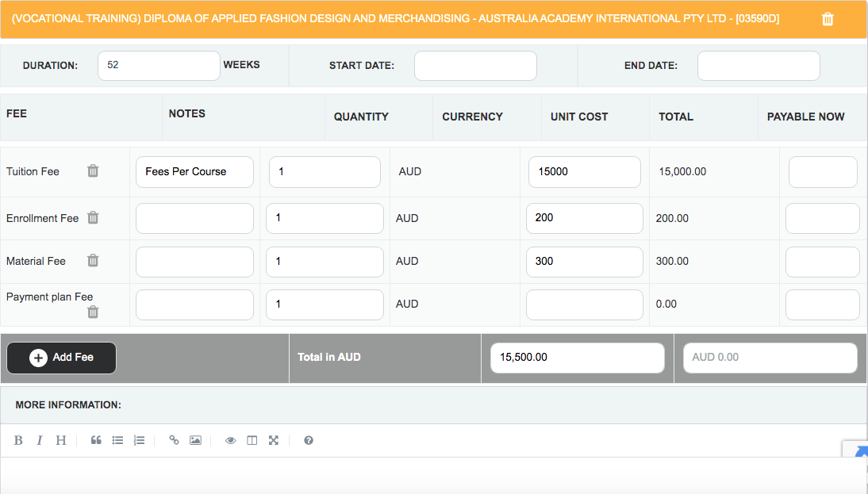Edit Material Fee quantity field
Image resolution: width=868 pixels, height=494 pixels.
point(325,262)
